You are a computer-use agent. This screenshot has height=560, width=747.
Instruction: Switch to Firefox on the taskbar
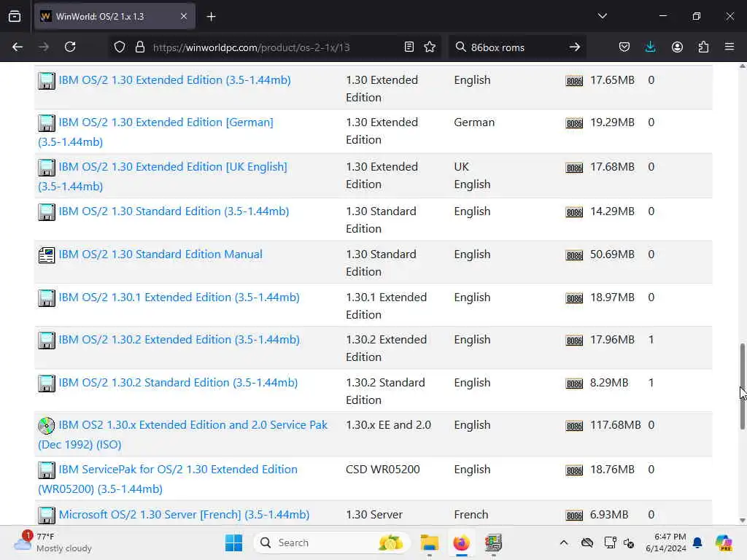(x=461, y=542)
